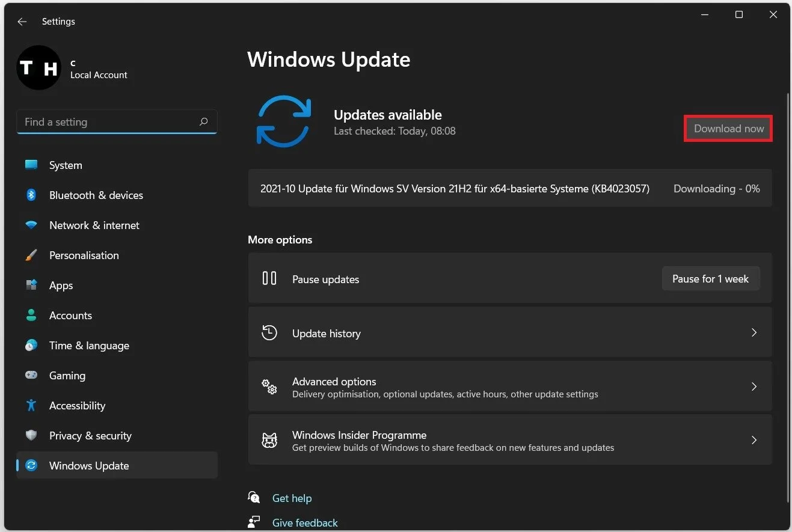
Task: Click the Bluetooth icon in sidebar
Action: 31,195
